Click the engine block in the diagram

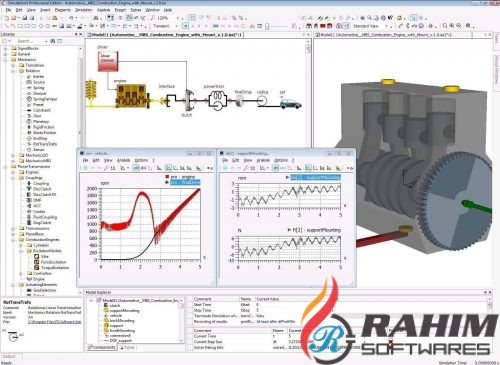[131, 96]
